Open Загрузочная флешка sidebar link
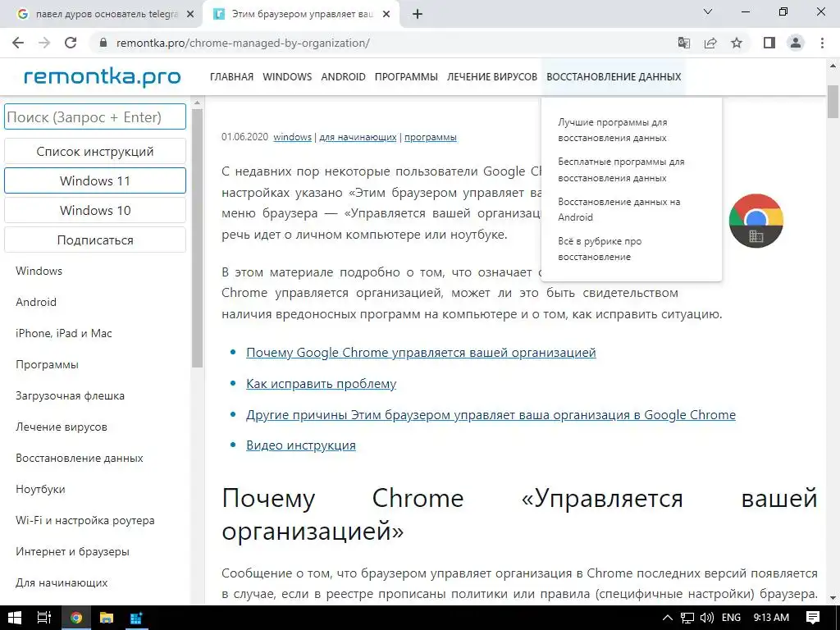 coord(70,395)
